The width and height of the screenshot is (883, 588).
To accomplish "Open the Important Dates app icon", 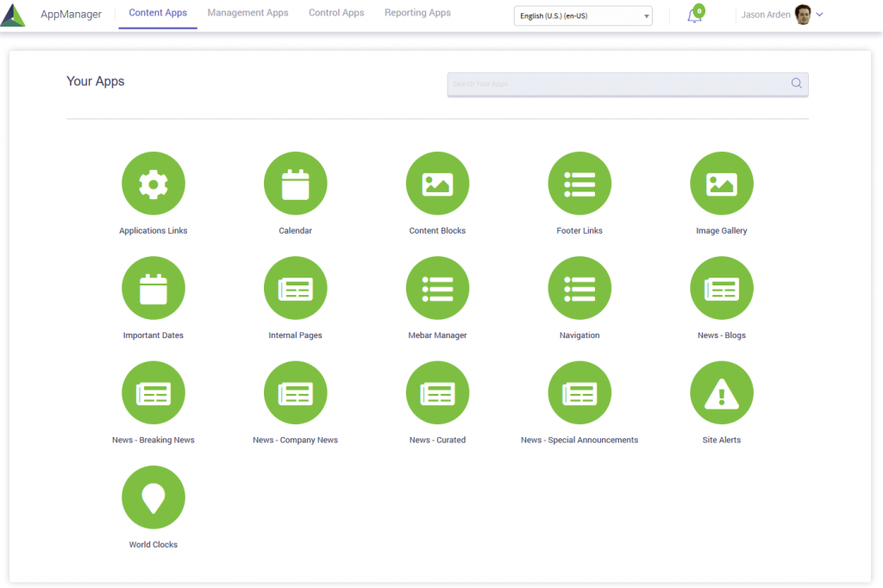I will (153, 288).
